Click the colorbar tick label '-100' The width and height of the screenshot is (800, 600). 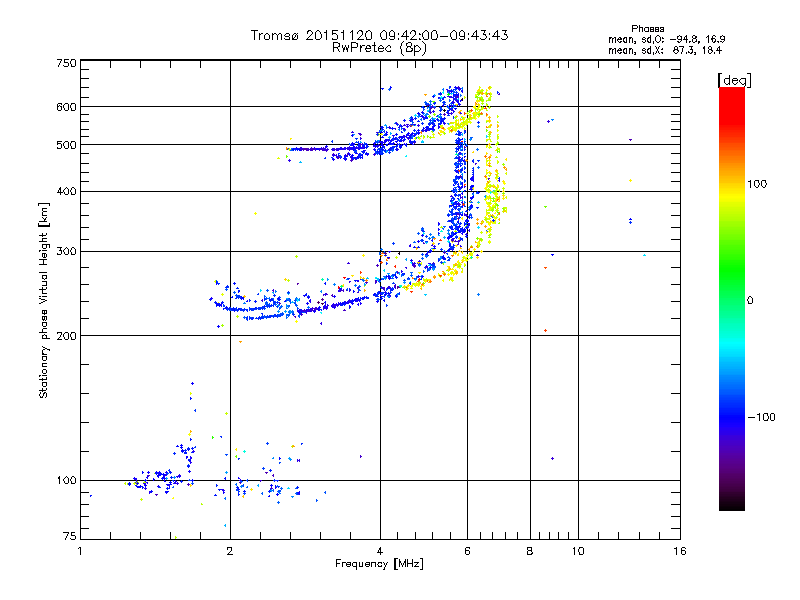[762, 417]
